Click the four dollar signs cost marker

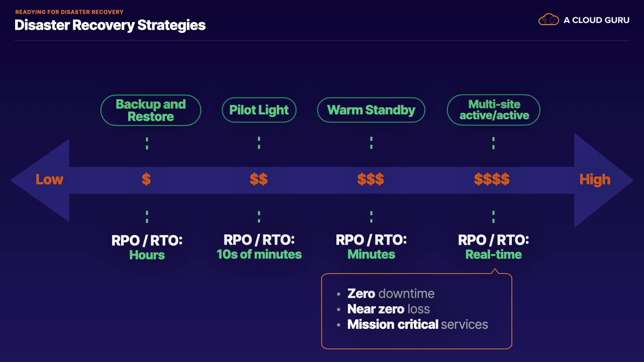click(x=492, y=179)
